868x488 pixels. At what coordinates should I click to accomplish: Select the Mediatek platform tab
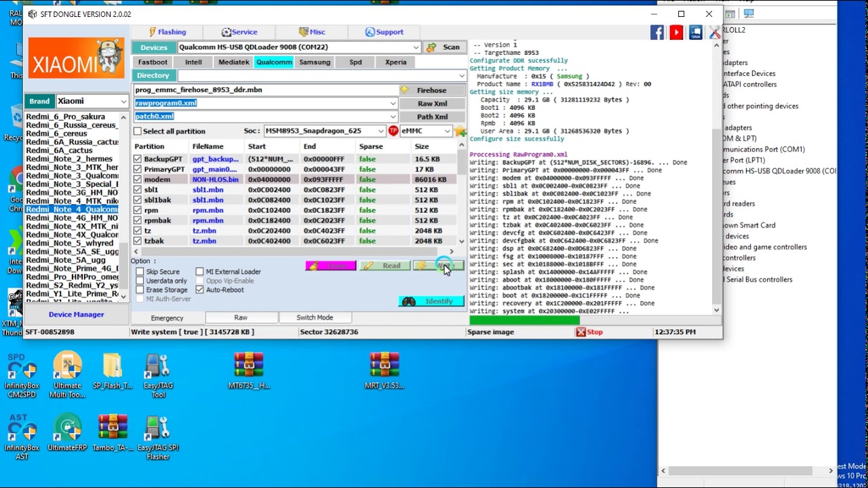pos(233,62)
